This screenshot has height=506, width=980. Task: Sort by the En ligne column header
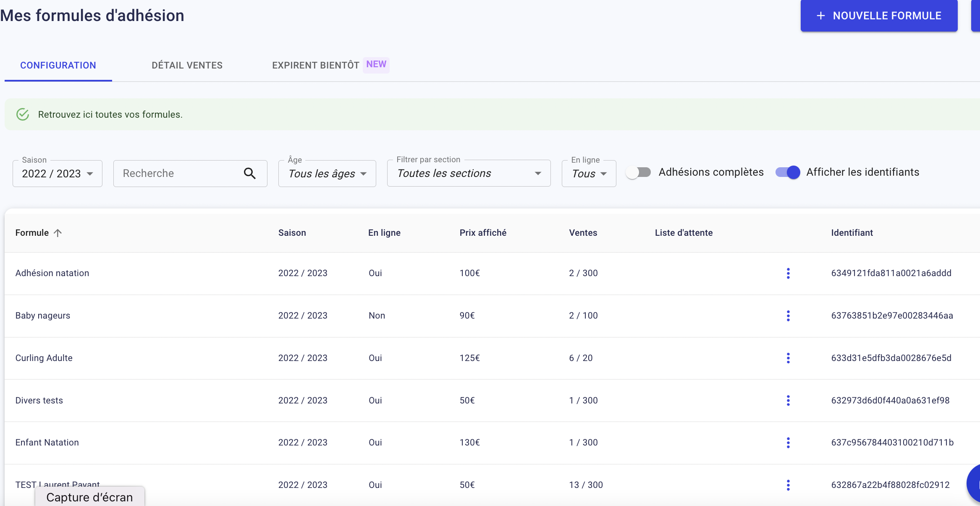[x=384, y=233]
